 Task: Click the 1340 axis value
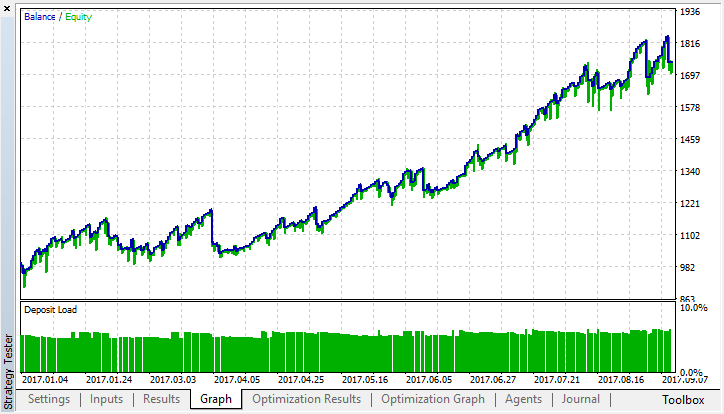690,172
